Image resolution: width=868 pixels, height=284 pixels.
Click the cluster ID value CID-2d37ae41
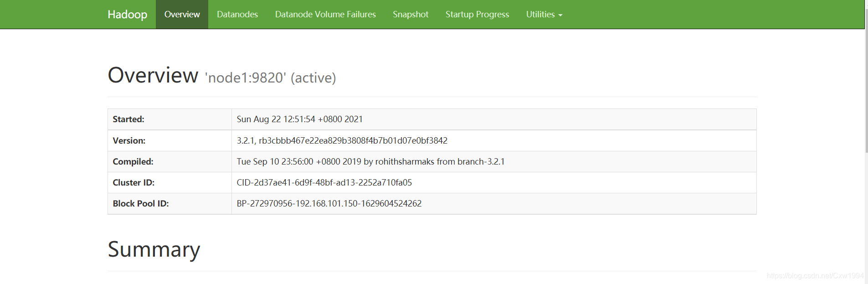[x=324, y=183]
